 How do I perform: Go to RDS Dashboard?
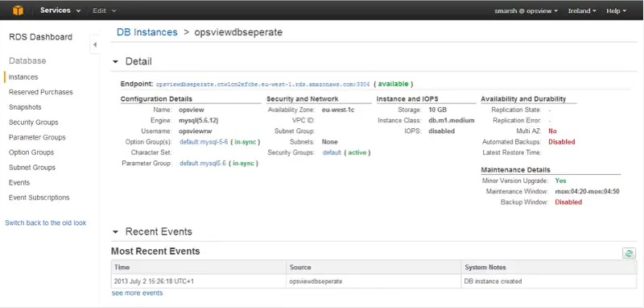click(41, 37)
